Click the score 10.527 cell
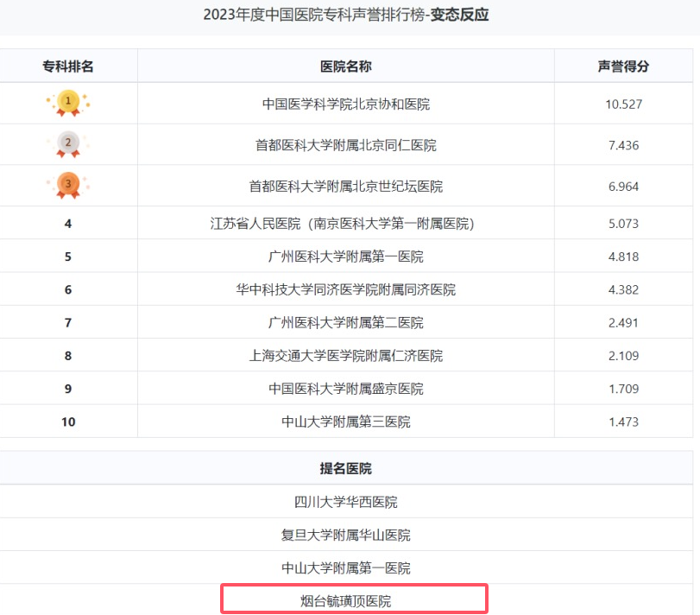The height and width of the screenshot is (615, 700). tap(624, 104)
